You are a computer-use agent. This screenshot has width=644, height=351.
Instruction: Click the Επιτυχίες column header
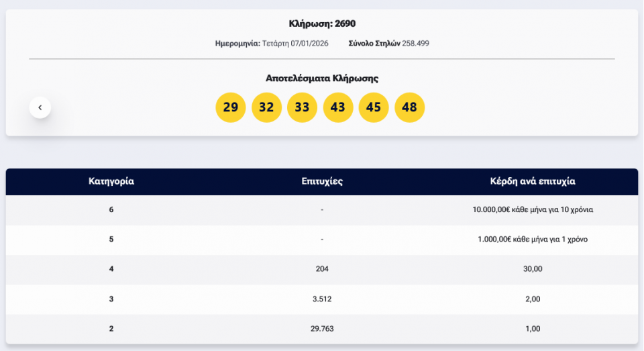322,181
